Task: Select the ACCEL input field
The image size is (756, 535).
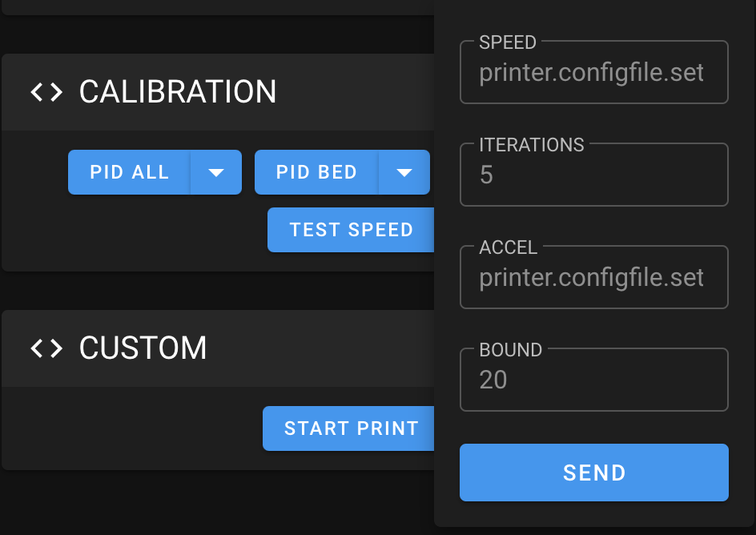Action: [x=593, y=279]
